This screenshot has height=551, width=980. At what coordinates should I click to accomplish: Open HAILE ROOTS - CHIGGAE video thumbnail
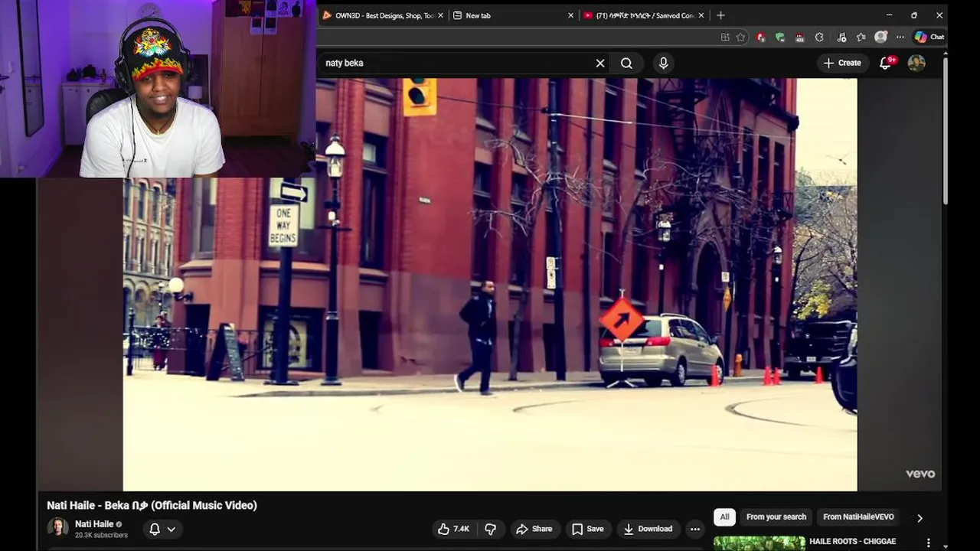[759, 543]
